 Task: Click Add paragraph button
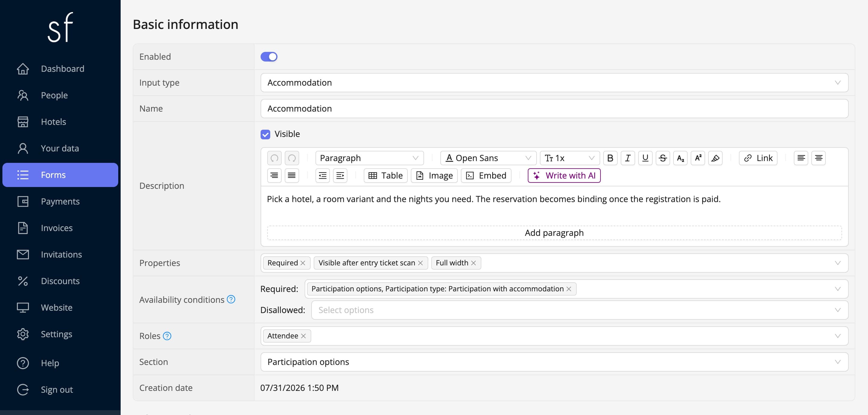point(554,233)
